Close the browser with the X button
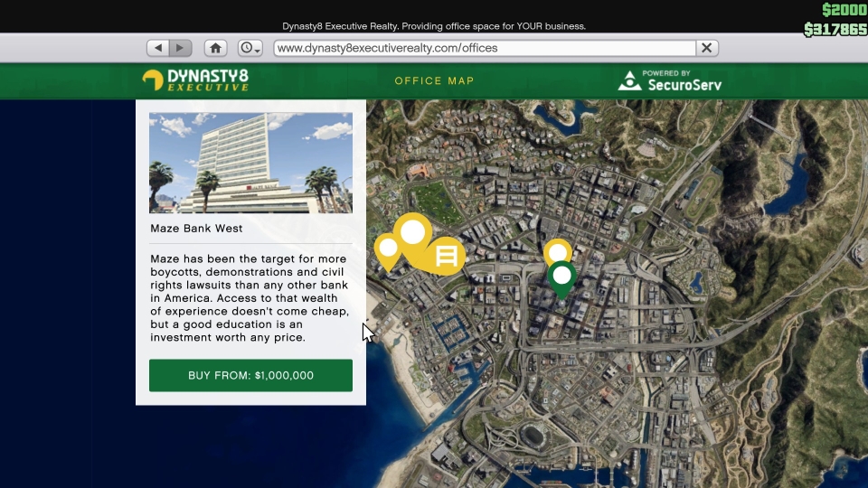868x488 pixels. pos(707,48)
